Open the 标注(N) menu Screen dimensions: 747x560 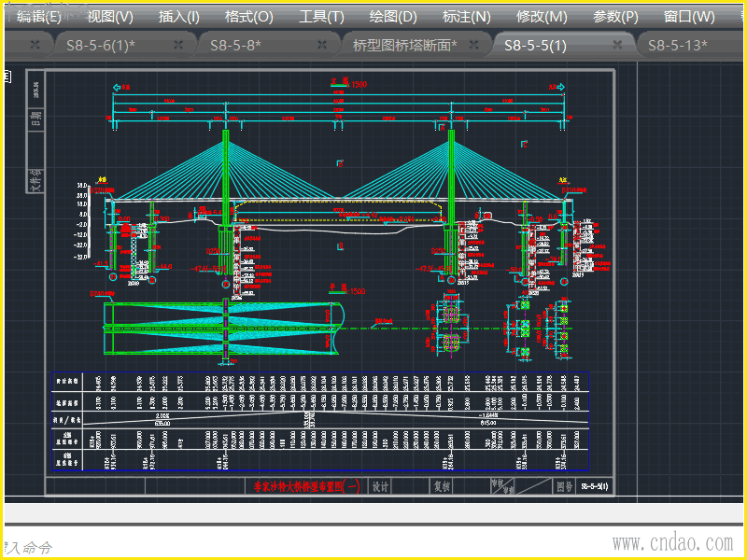click(x=466, y=17)
